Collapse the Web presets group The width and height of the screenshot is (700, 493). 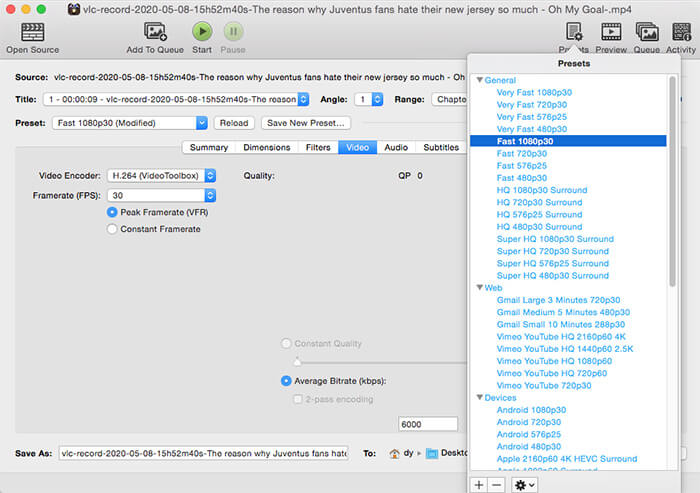pyautogui.click(x=479, y=288)
